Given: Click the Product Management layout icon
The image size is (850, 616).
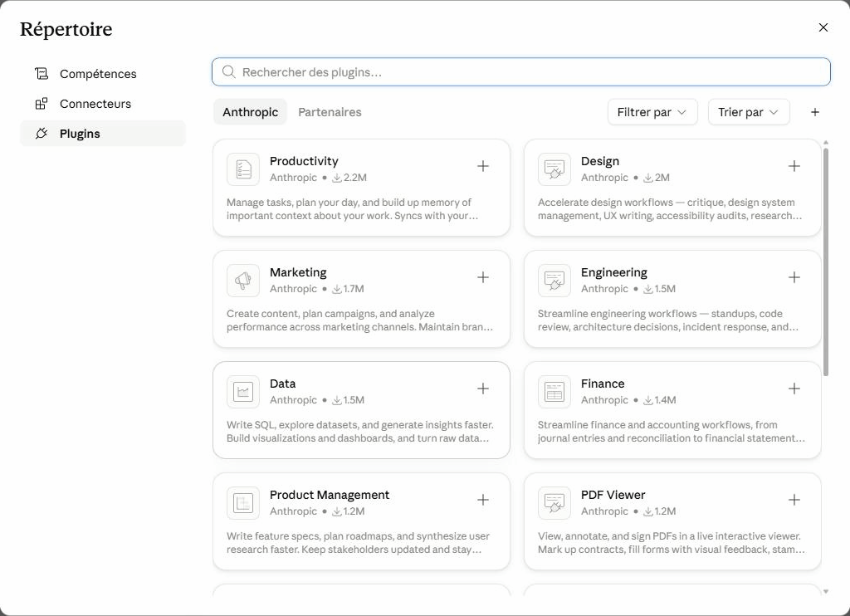Looking at the screenshot, I should [x=243, y=502].
